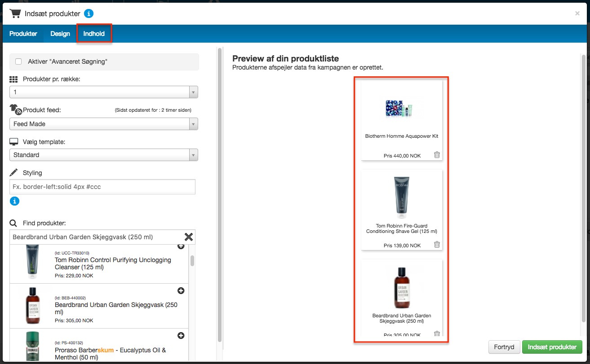Open the Standard template dropdown
The image size is (590, 364).
(104, 155)
